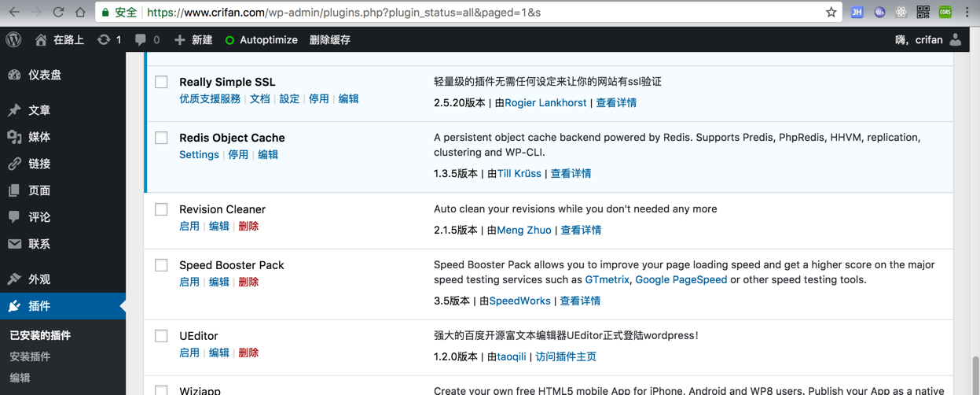
Task: Click 停用 for Redis Object Cache
Action: coord(238,155)
